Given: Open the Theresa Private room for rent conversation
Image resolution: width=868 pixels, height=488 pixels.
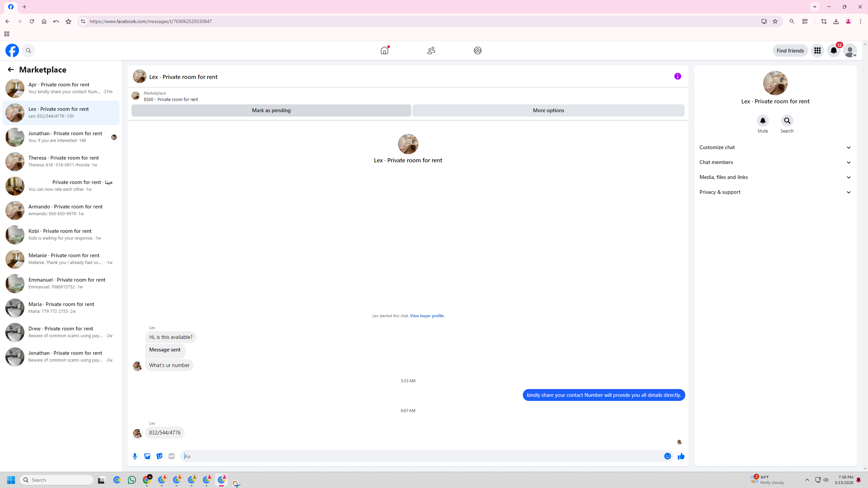Looking at the screenshot, I should [x=61, y=162].
